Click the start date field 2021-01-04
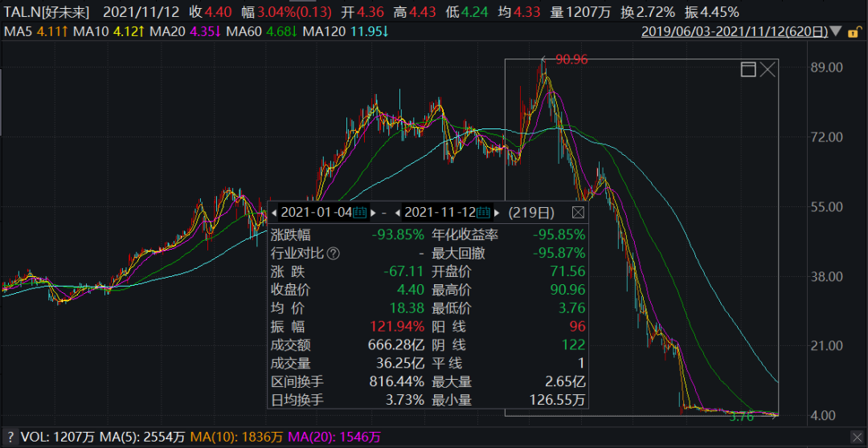Screen dimensions: 868x448 (x=316, y=213)
